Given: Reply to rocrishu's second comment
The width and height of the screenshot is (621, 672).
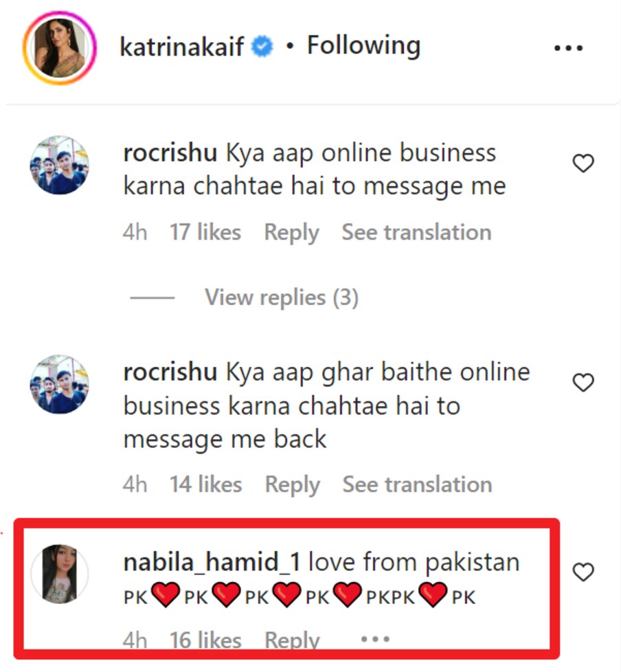Looking at the screenshot, I should tap(292, 484).
